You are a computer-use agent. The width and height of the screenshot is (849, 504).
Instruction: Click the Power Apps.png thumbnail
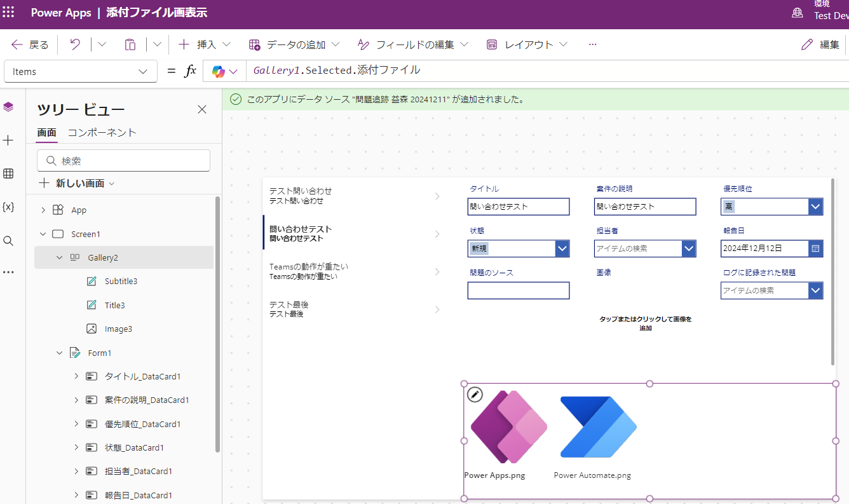click(508, 428)
